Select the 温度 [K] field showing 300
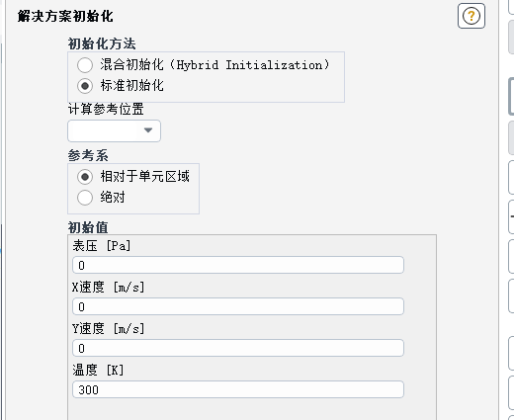Screen dimensions: 514x420 238,389
